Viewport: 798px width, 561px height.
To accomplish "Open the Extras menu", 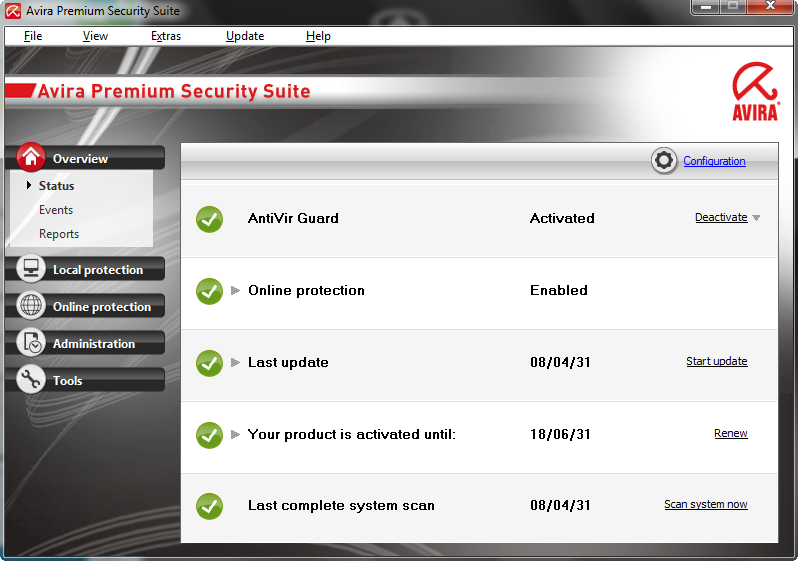I will coord(166,36).
